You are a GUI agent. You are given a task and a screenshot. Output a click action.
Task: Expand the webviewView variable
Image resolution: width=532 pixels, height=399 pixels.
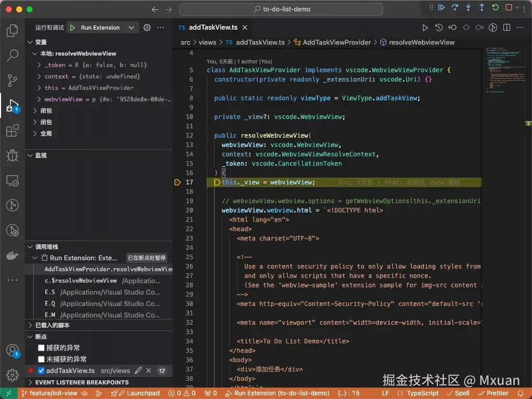tap(39, 99)
